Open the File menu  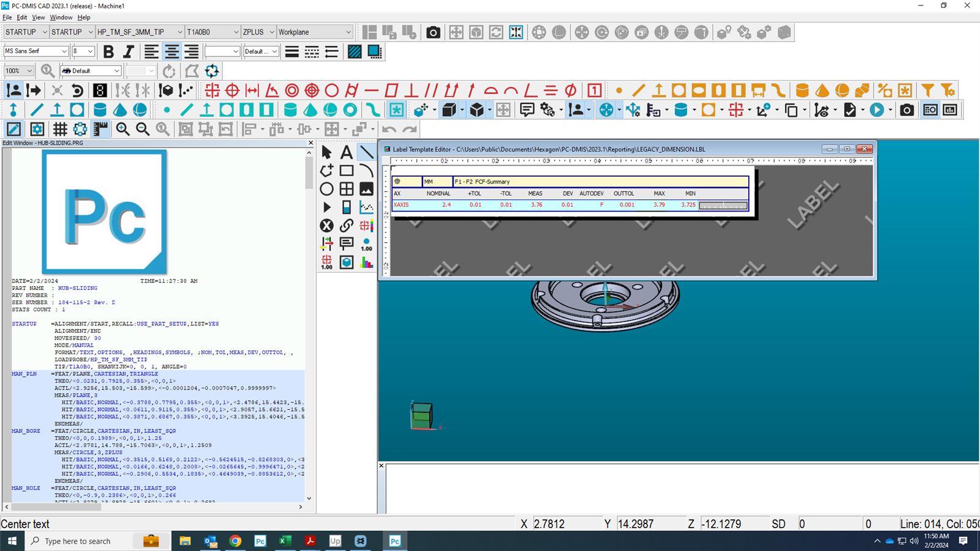7,17
